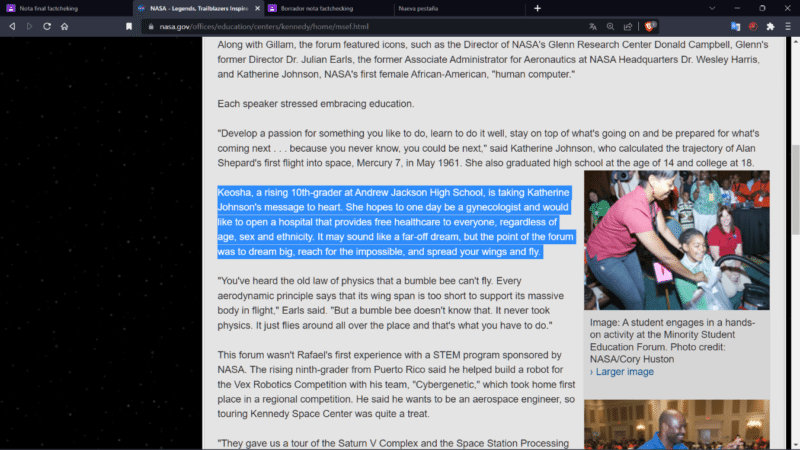Click the Larger image link
800x450 pixels.
(x=624, y=372)
